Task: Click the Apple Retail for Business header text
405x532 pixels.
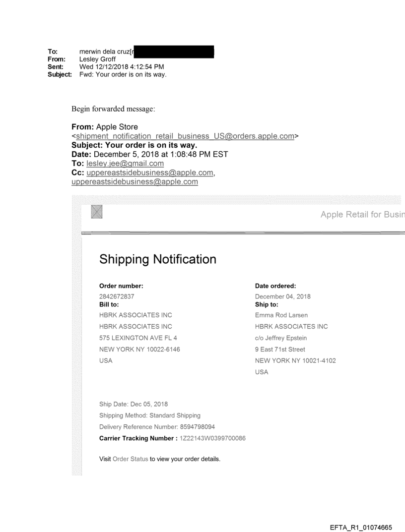Action: point(362,214)
